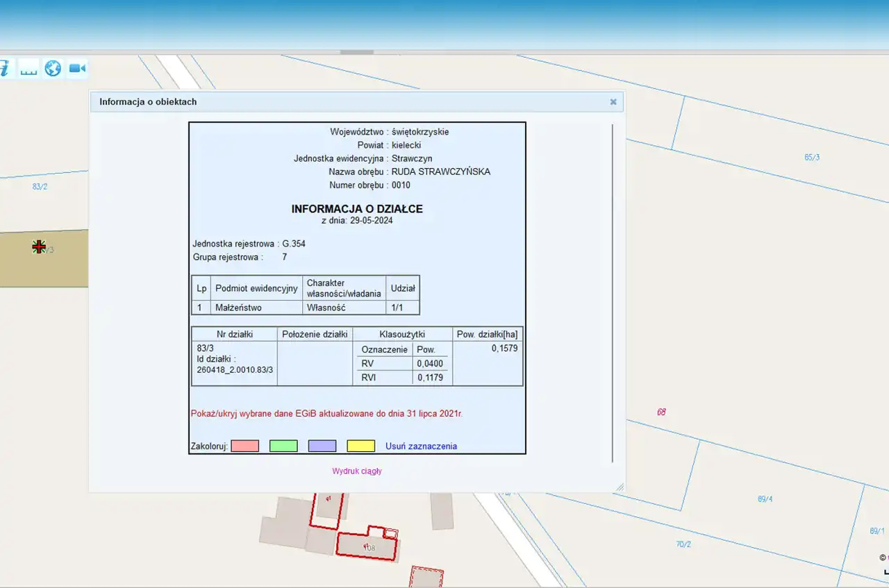Color the parcel with green swatch
The image size is (889, 588).
coord(283,446)
